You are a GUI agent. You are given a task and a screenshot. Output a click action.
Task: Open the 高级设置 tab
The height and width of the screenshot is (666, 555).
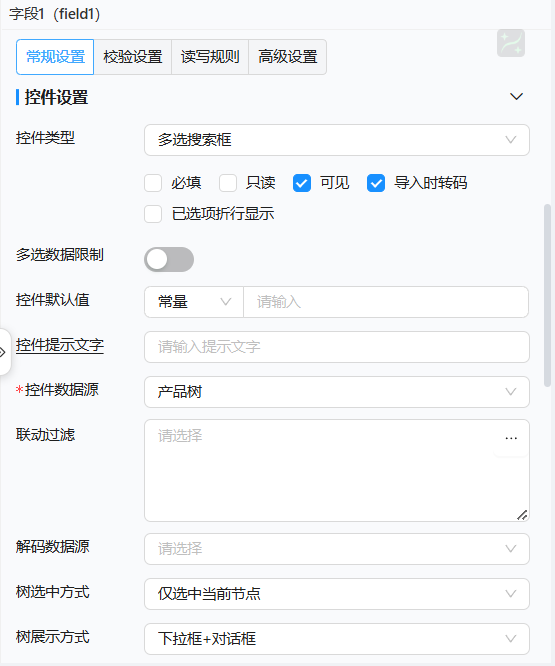(288, 57)
